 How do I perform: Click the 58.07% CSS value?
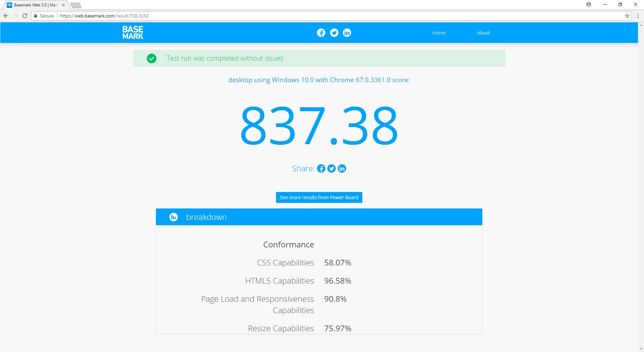tap(337, 263)
